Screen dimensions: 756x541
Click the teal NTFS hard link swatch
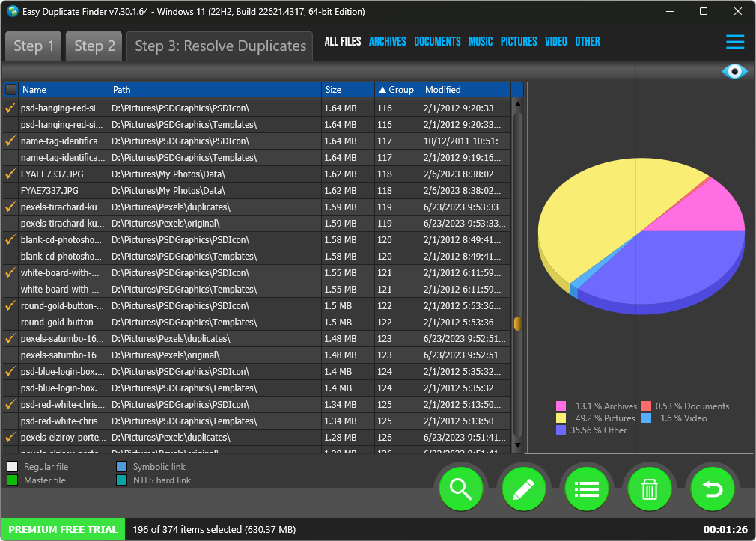[121, 480]
